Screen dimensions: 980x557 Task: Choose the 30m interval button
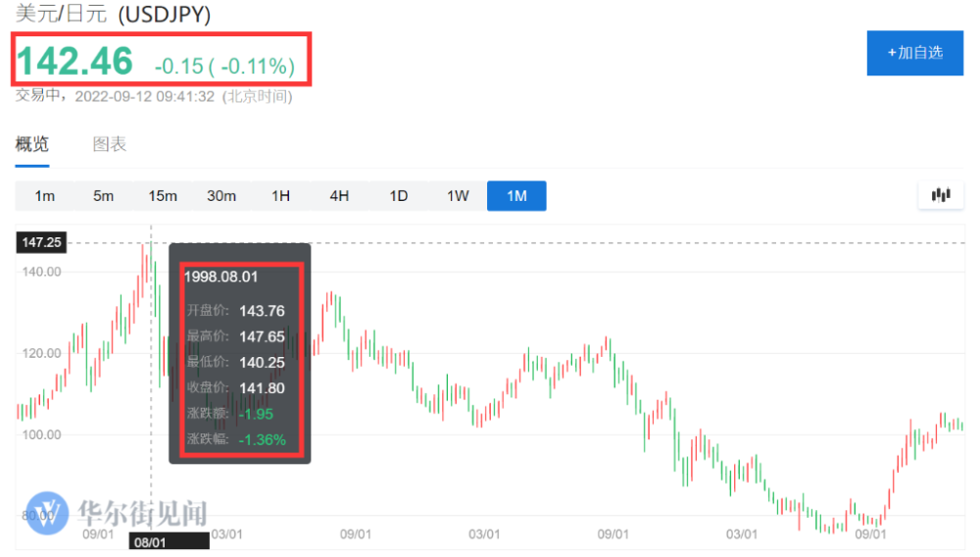[x=221, y=196]
